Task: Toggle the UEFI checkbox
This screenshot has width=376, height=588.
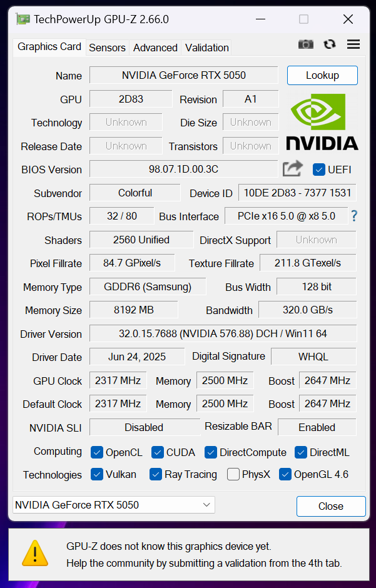Action: [x=318, y=170]
